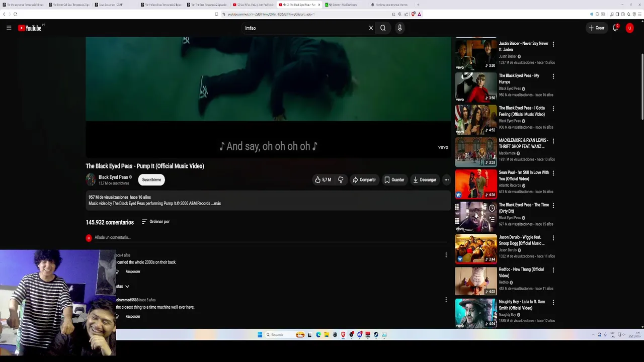Expand replies under the 2000s comment
Image resolution: width=644 pixels, height=362 pixels.
123,286
